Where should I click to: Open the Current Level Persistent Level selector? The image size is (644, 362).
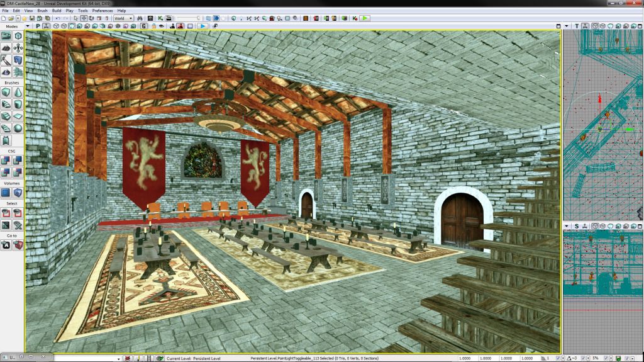tap(194, 359)
